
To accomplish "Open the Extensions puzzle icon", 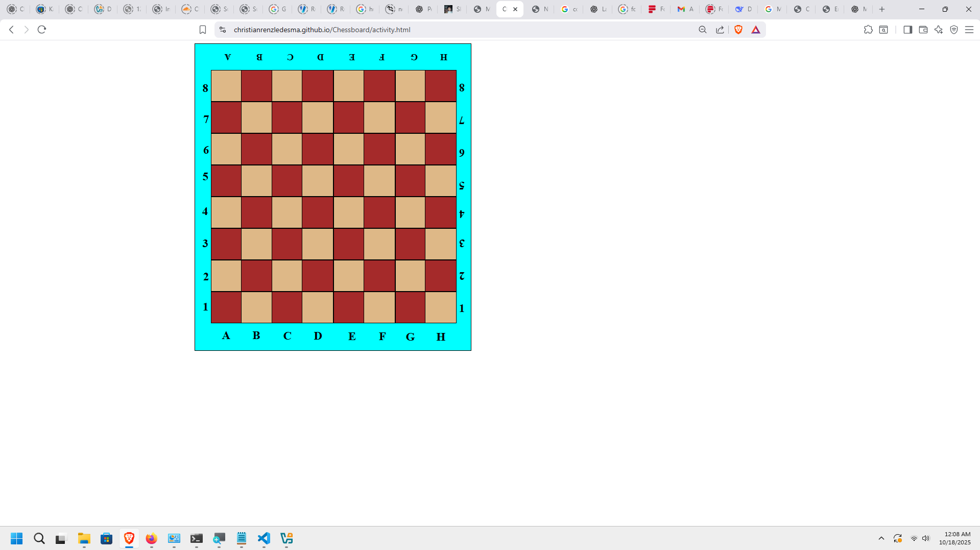I will 868,30.
